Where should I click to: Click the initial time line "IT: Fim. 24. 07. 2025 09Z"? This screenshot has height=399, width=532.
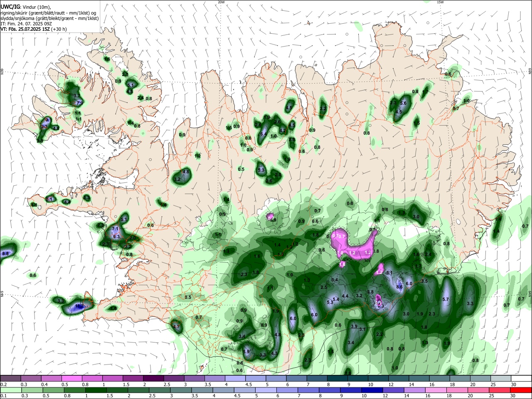(26, 24)
